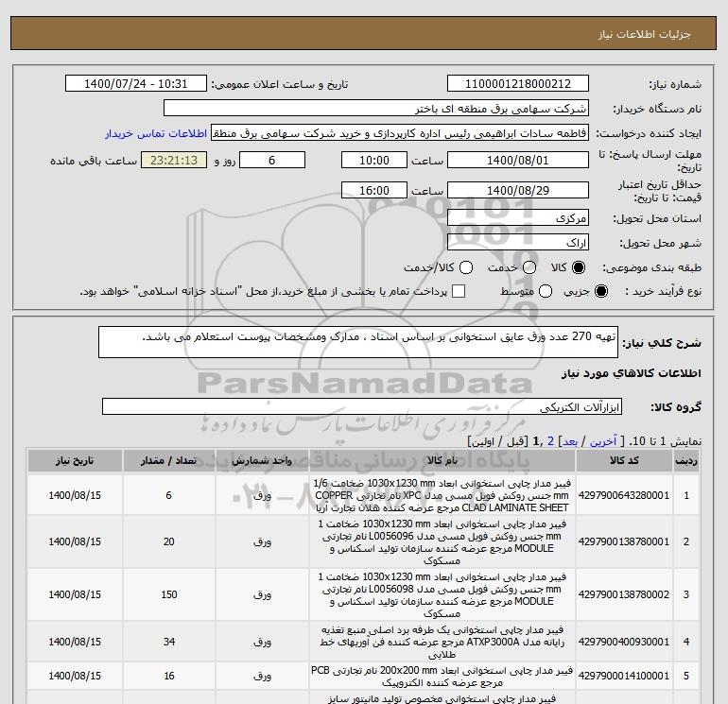Click the remaining time 23:21:13 field
The image size is (728, 704).
174,160
